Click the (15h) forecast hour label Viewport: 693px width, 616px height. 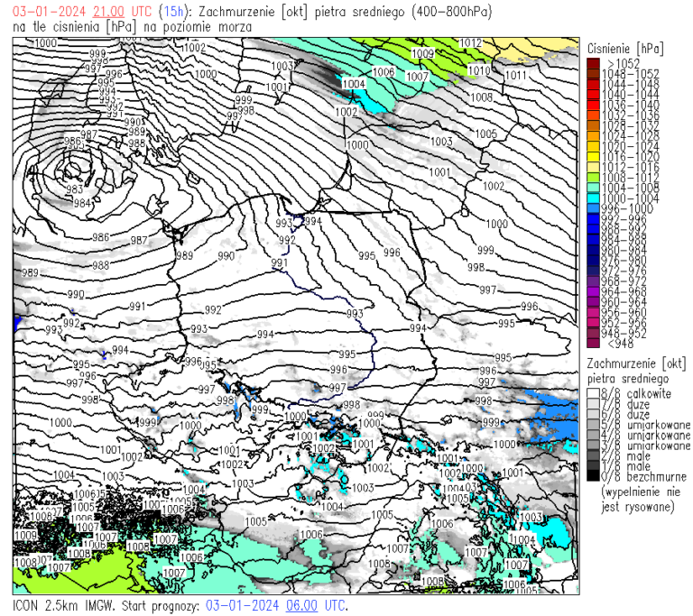(172, 11)
